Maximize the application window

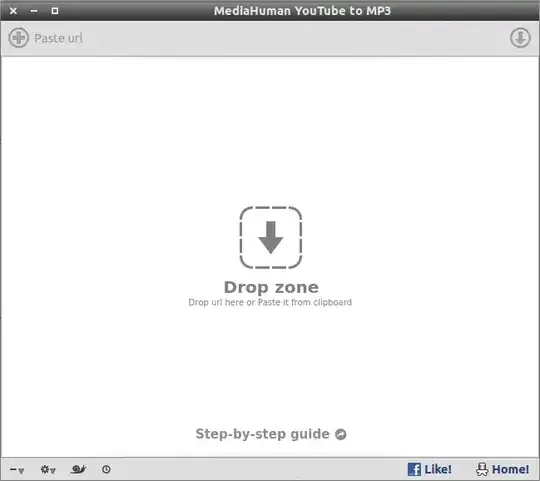pos(55,11)
